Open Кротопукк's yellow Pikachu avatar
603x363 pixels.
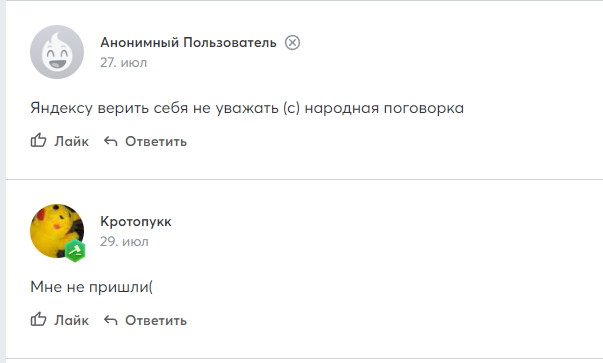57,231
